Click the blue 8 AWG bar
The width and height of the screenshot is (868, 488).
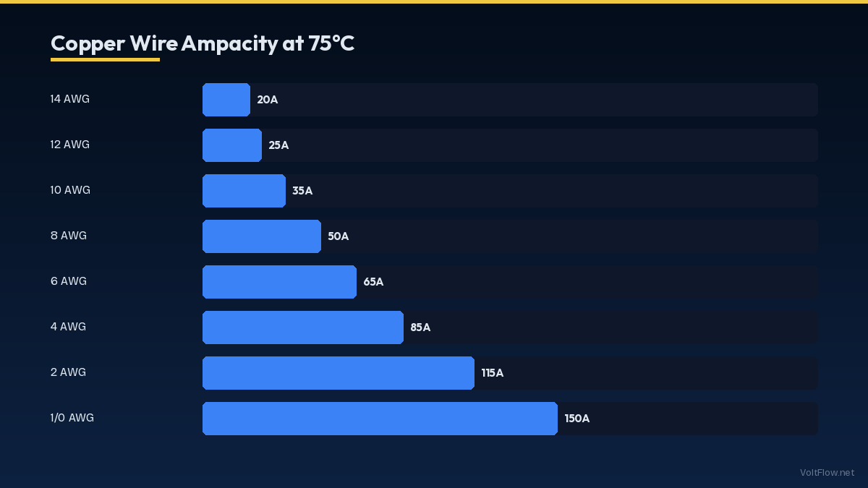[x=261, y=236]
